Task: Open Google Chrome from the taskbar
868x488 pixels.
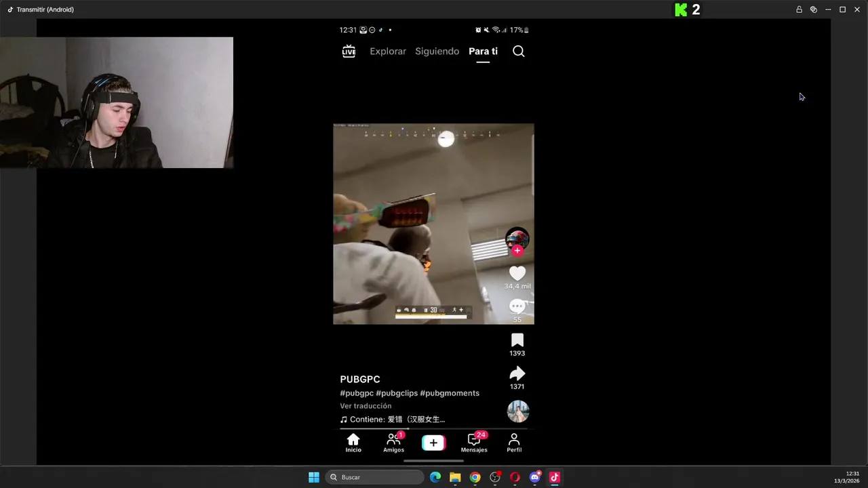Action: pyautogui.click(x=475, y=477)
